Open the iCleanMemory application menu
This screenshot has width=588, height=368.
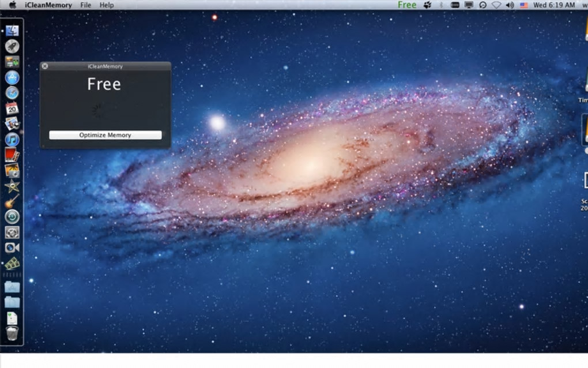(x=48, y=5)
